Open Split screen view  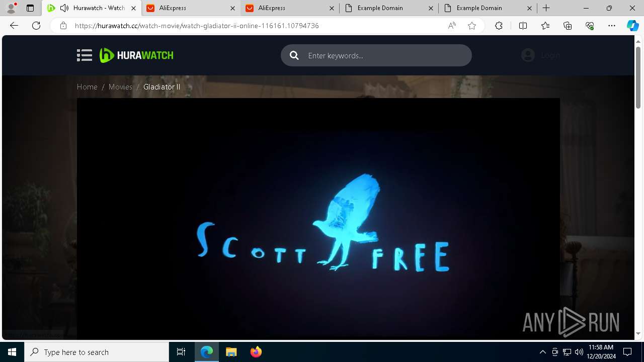(x=523, y=26)
